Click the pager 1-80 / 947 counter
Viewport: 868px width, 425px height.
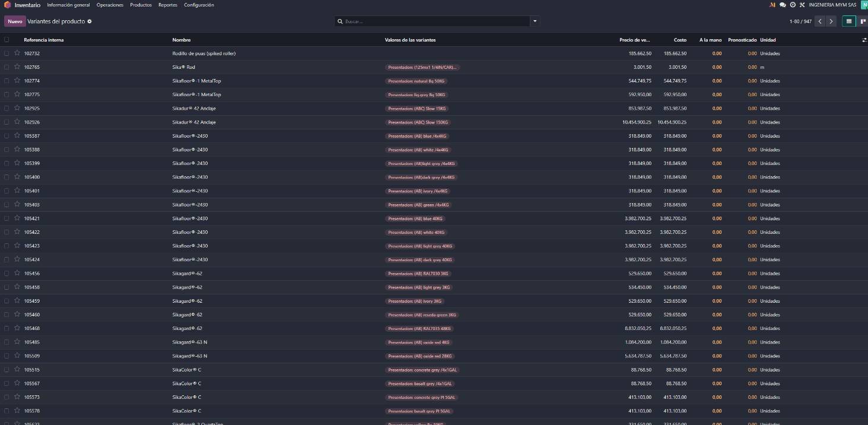(x=800, y=21)
